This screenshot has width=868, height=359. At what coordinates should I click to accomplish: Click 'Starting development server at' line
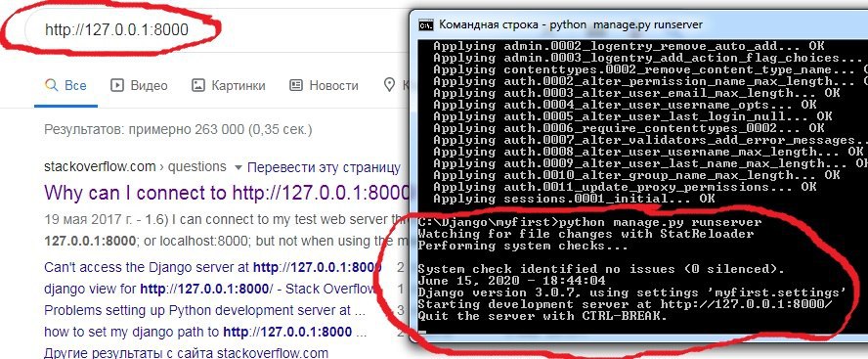click(625, 304)
